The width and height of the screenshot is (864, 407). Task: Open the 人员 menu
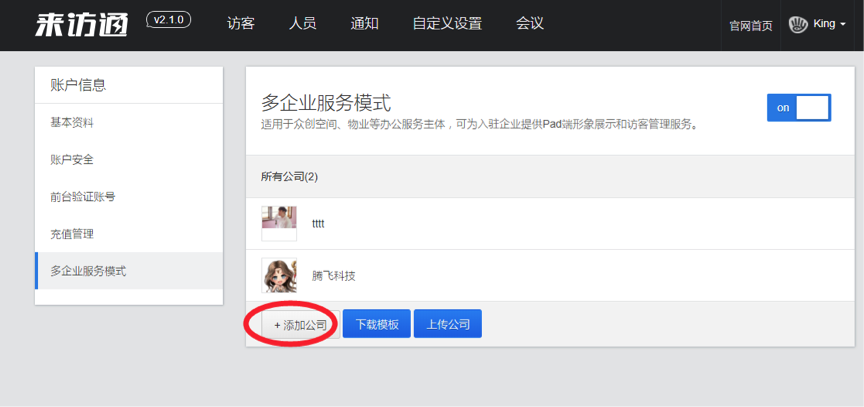click(x=303, y=24)
